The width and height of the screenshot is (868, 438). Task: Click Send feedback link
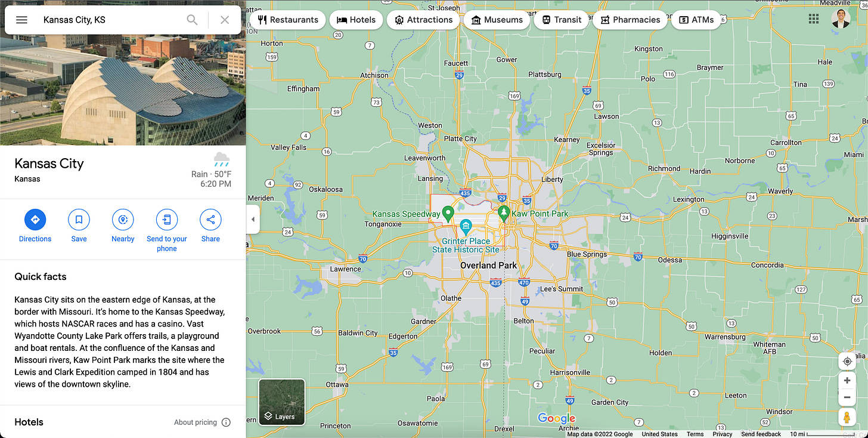[761, 434]
